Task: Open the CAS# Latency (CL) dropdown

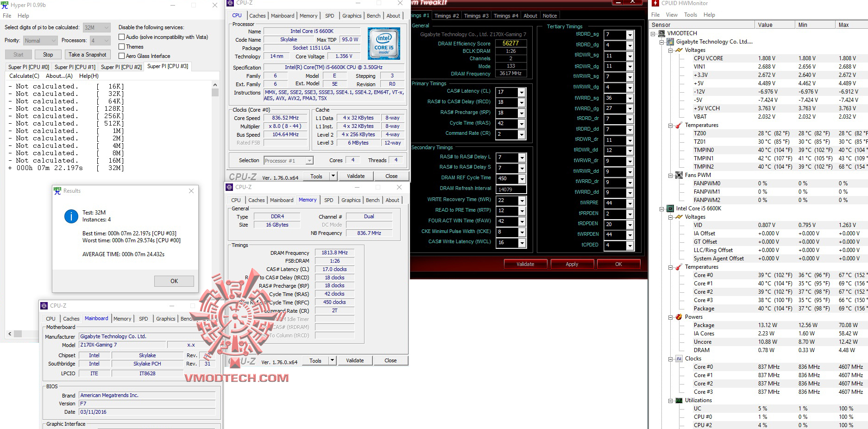Action: pos(521,92)
